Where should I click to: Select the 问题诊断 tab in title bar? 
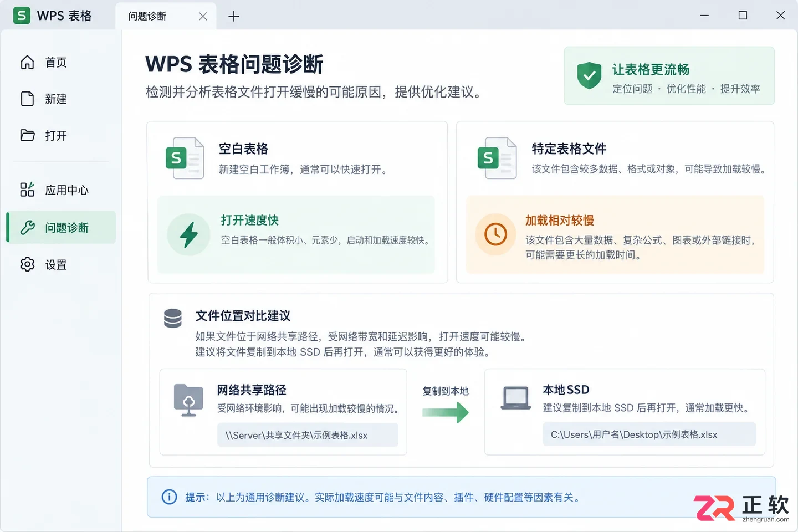pyautogui.click(x=166, y=16)
